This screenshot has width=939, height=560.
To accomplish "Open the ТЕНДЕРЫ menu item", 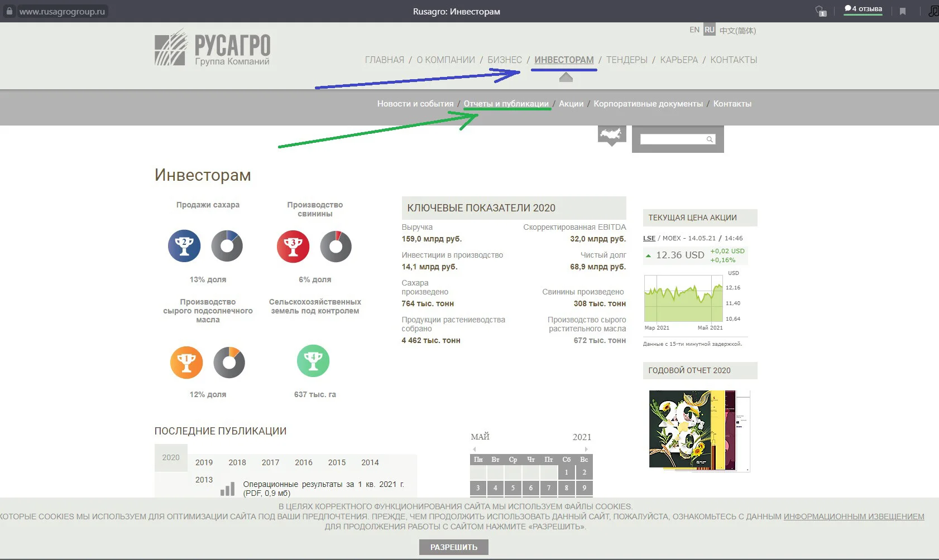I will [x=627, y=60].
